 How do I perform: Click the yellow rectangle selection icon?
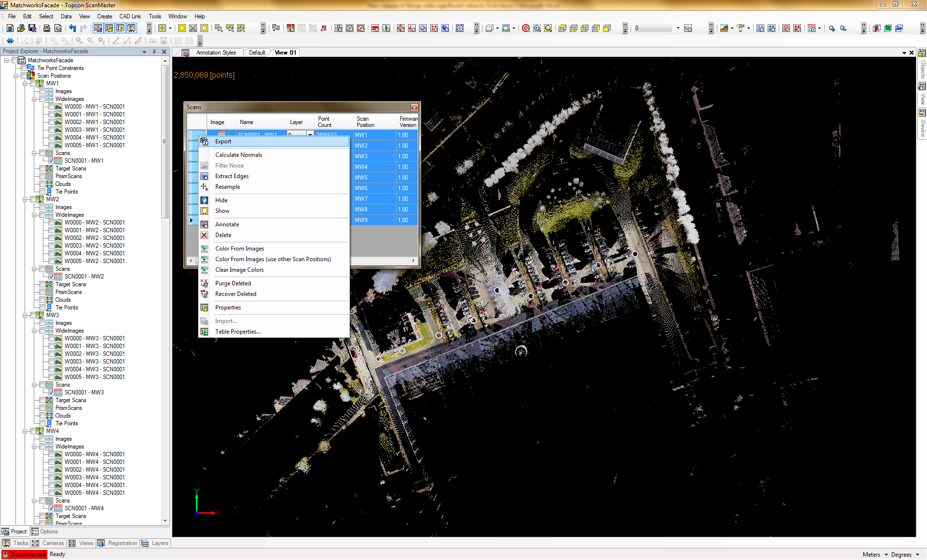[182, 28]
